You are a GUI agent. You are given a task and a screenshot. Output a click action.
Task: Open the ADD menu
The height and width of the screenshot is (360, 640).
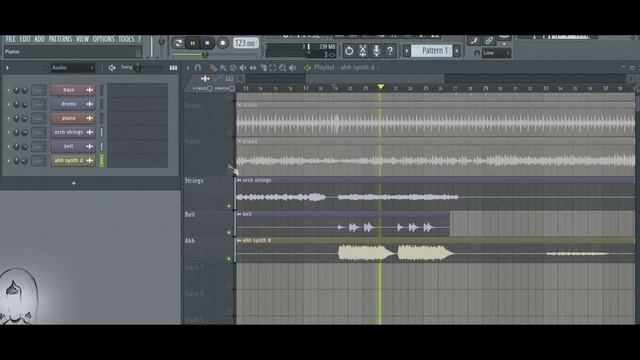click(39, 39)
